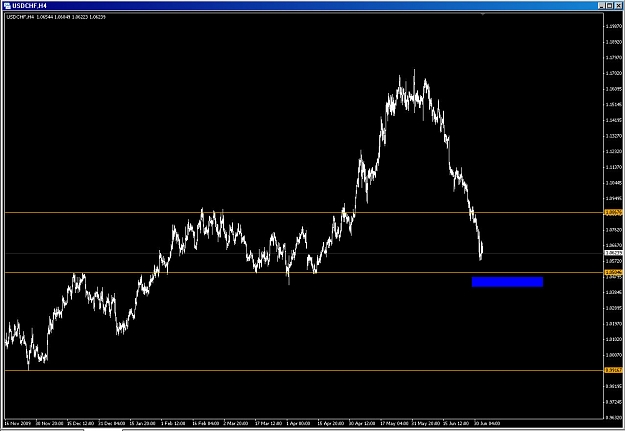Maximize the USDCHF,H4 chart window
625x431 pixels.
pyautogui.click(x=609, y=6)
